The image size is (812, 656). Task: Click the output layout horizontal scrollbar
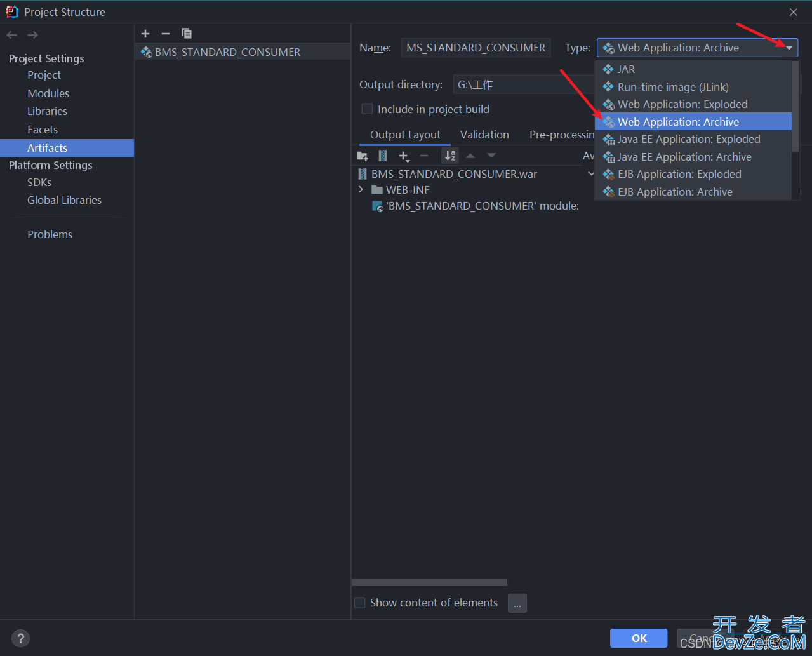pos(430,582)
